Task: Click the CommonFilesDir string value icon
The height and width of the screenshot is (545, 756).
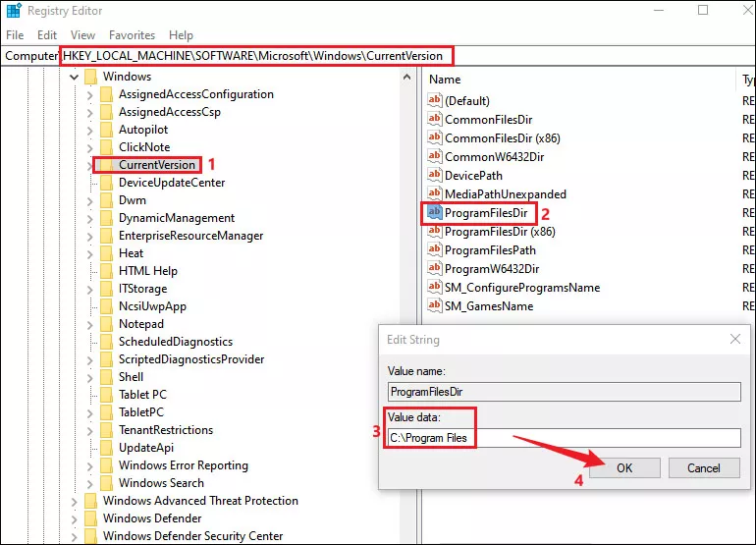Action: [434, 119]
